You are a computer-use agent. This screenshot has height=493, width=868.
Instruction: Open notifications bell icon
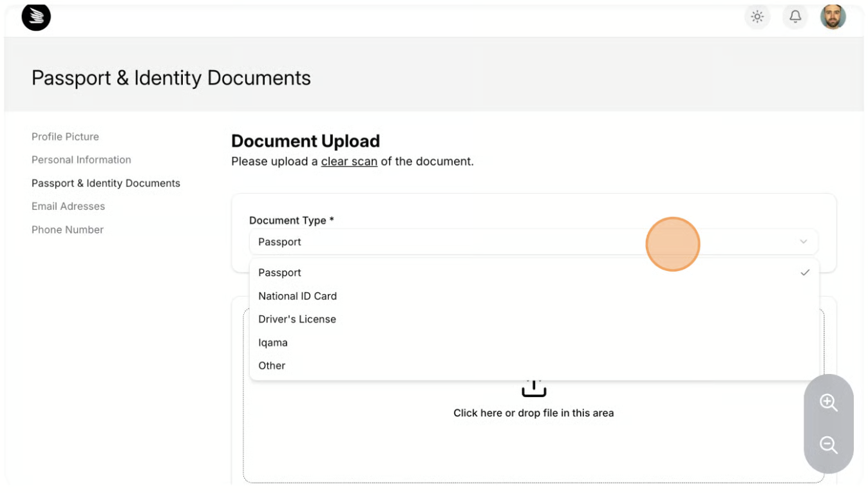coord(795,17)
